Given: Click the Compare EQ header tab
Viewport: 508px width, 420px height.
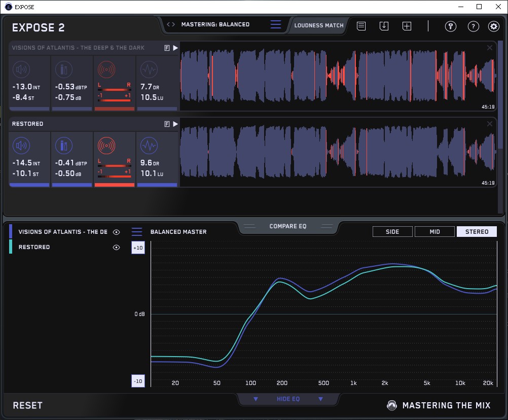Looking at the screenshot, I should (288, 226).
